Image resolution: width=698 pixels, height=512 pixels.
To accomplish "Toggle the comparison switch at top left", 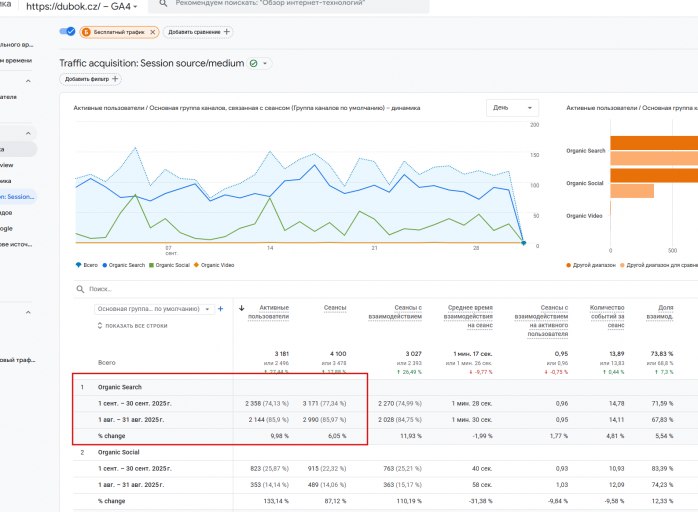I will (x=68, y=32).
